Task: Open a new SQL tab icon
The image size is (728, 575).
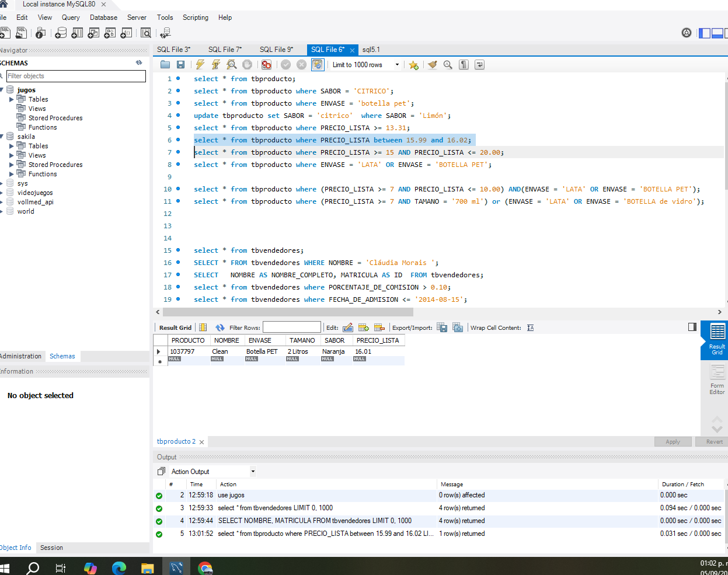Action: click(x=5, y=33)
